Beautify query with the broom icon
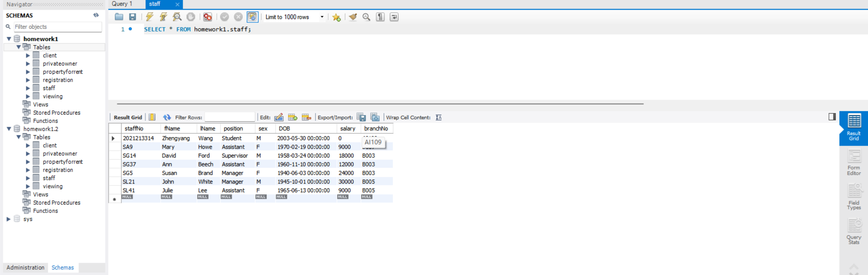The width and height of the screenshot is (868, 275). pyautogui.click(x=353, y=17)
